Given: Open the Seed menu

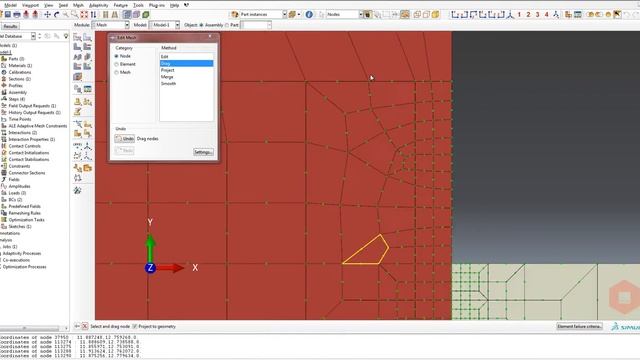Looking at the screenshot, I should [x=63, y=5].
